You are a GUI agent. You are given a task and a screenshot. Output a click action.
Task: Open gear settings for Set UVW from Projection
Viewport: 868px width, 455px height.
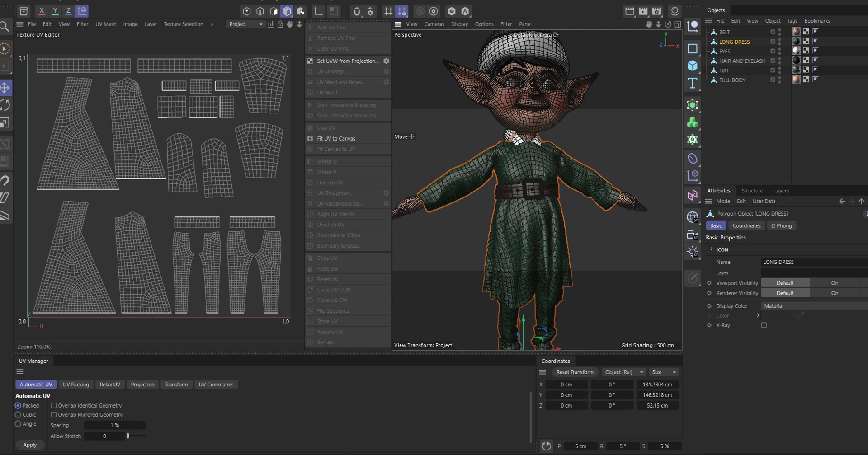coord(386,61)
